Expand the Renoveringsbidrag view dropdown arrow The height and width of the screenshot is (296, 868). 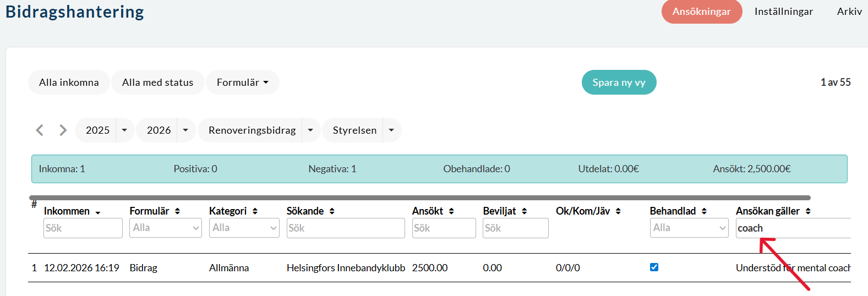pos(310,130)
